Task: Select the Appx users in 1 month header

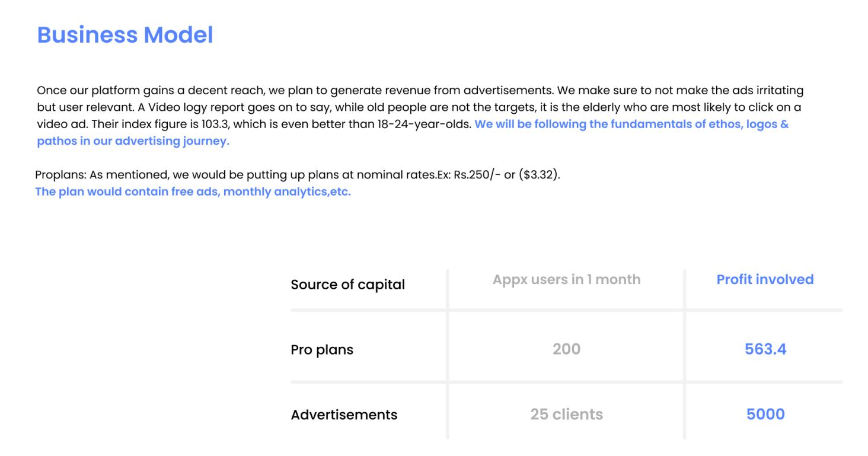Action: [566, 279]
